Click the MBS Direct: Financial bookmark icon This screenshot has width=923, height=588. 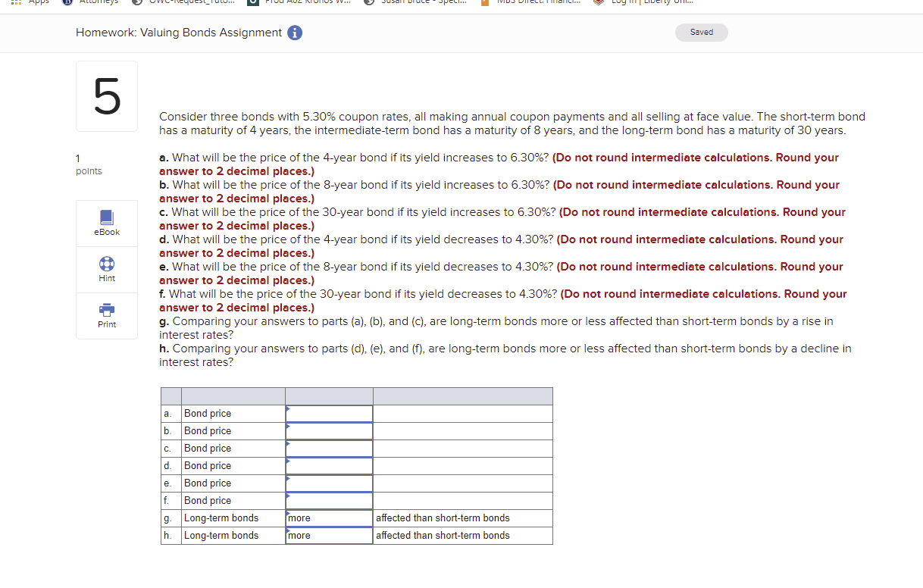(x=483, y=2)
